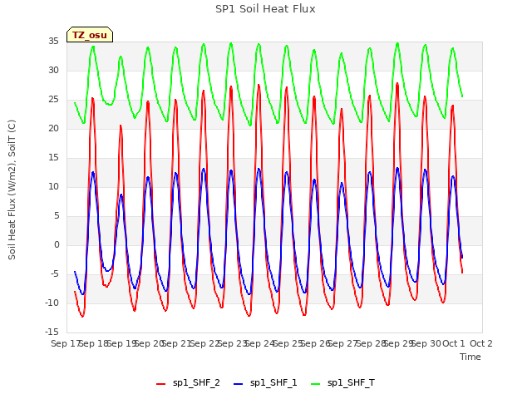Click the 35 y-axis tick label
Image resolution: width=532 pixels, height=399 pixels.
point(53,41)
